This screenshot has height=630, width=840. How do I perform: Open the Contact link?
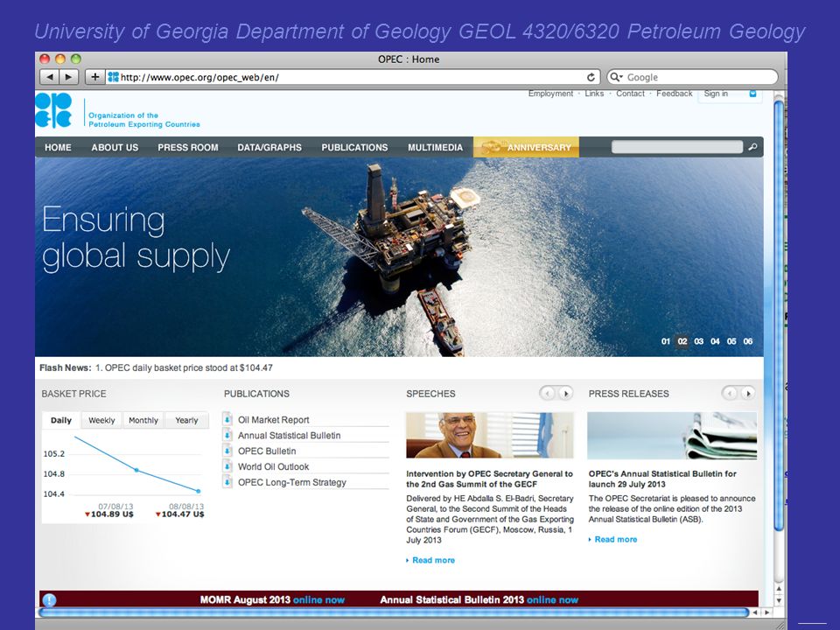coord(630,94)
